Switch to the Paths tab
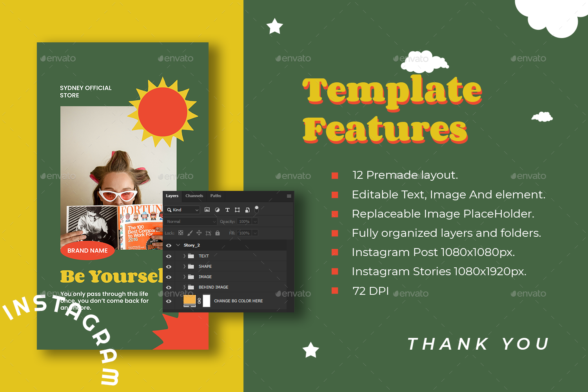The image size is (588, 392). (x=216, y=196)
